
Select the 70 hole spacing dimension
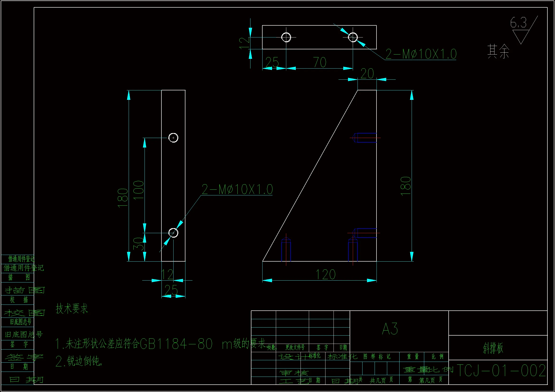[319, 62]
